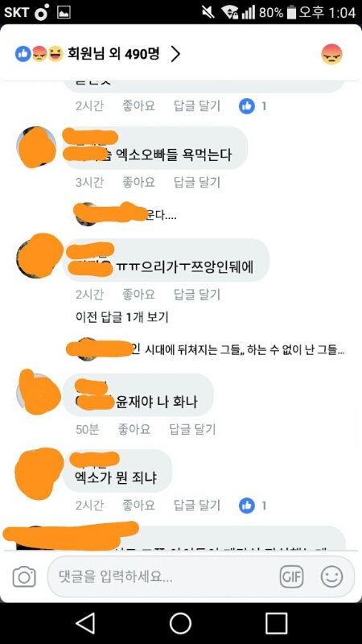
Task: Tap the Android recent apps square
Action: pyautogui.click(x=276, y=623)
